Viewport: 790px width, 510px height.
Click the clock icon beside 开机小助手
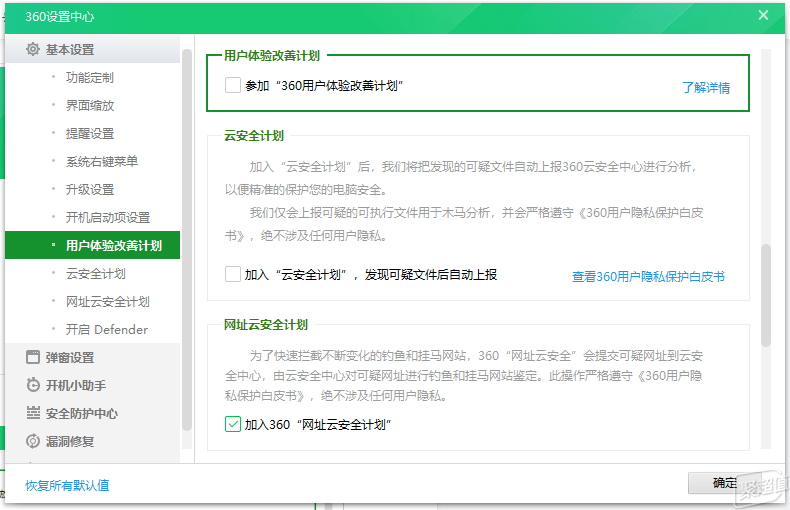[x=33, y=385]
